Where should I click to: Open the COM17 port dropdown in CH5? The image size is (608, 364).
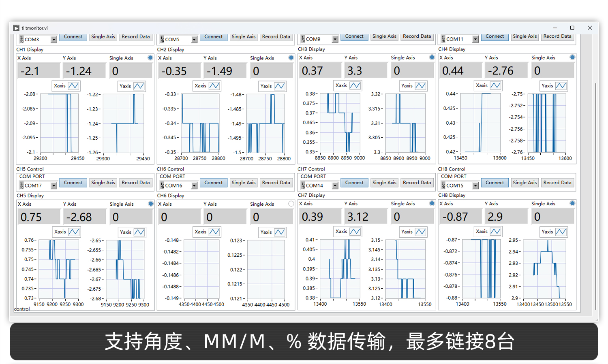(54, 186)
